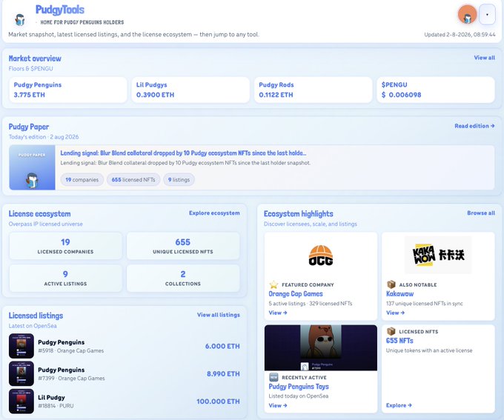Select the 2 Collections stat tile

[183, 279]
